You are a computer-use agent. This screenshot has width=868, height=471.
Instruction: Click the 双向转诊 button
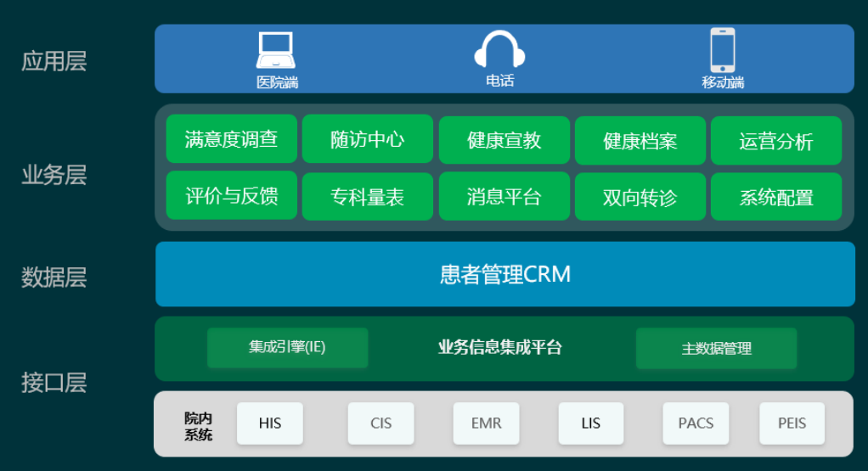pos(640,197)
